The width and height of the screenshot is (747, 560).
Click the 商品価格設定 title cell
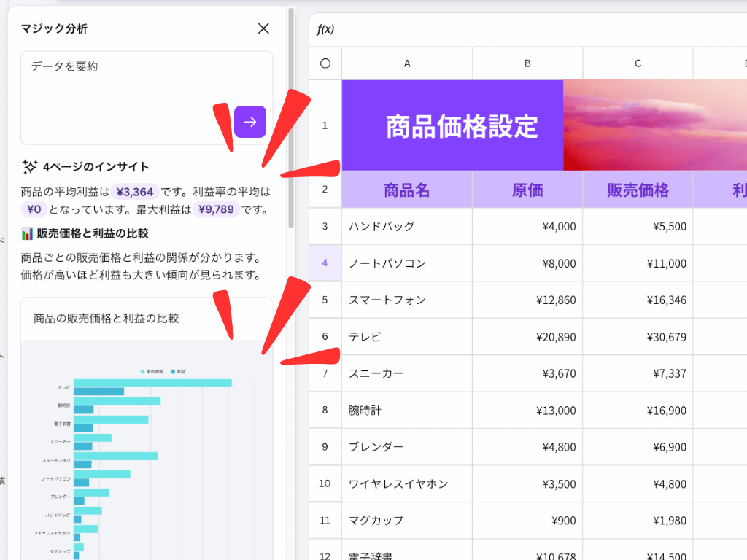click(452, 126)
